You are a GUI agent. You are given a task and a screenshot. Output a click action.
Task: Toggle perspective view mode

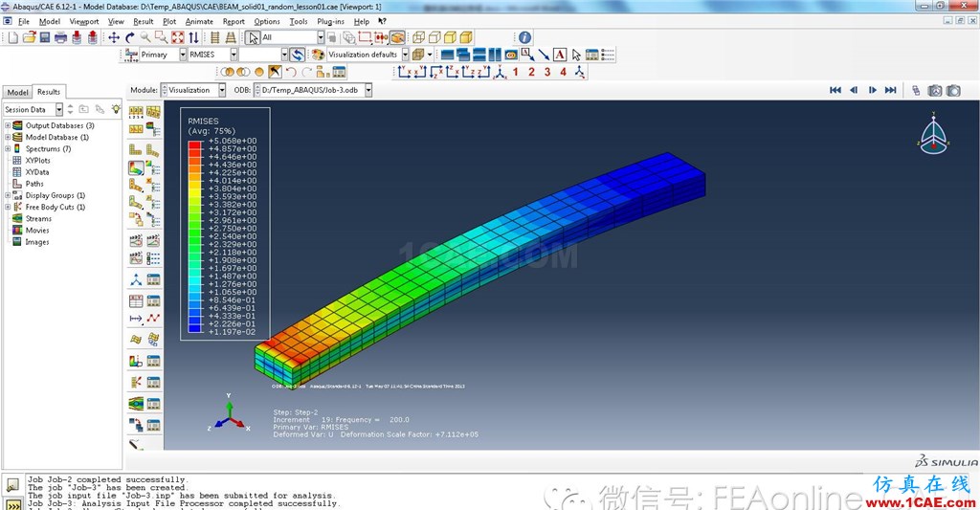point(232,38)
